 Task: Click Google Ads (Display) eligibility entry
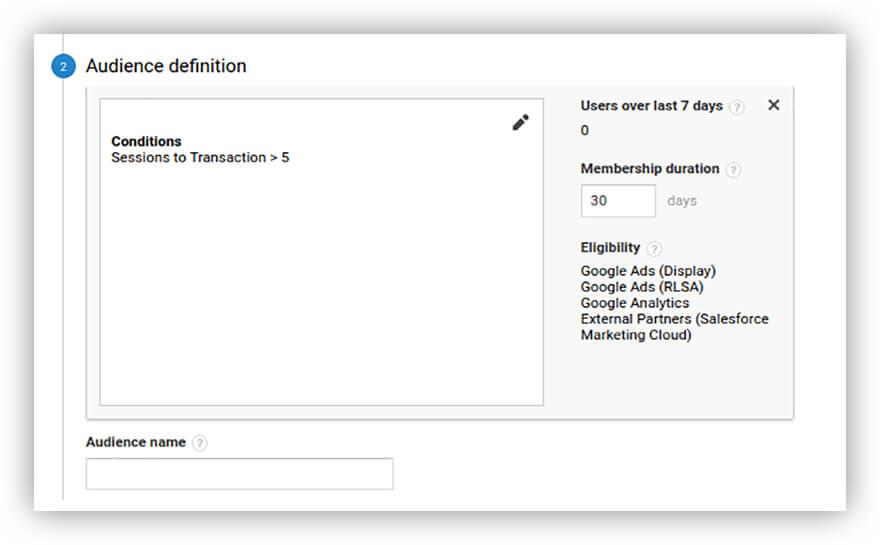648,271
